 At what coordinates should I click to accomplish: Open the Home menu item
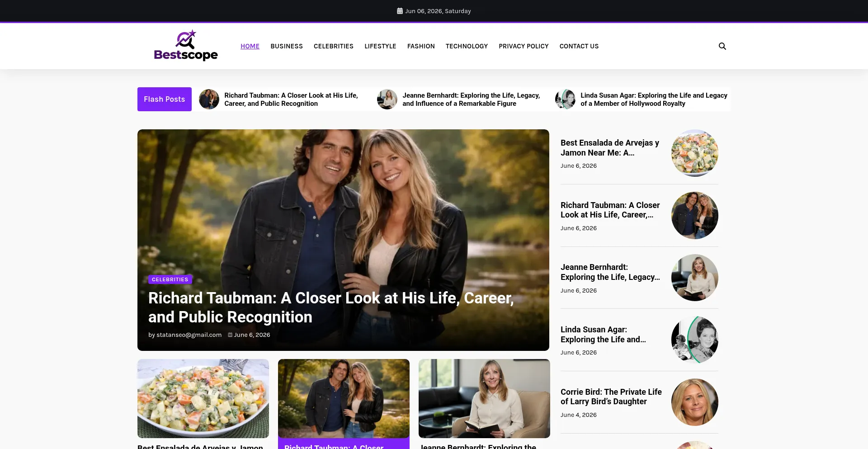(250, 46)
